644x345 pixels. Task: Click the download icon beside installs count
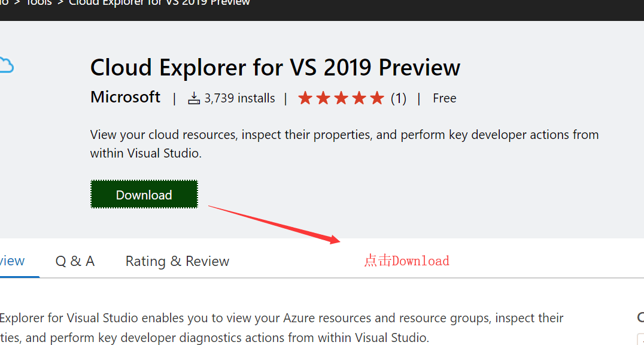[194, 98]
